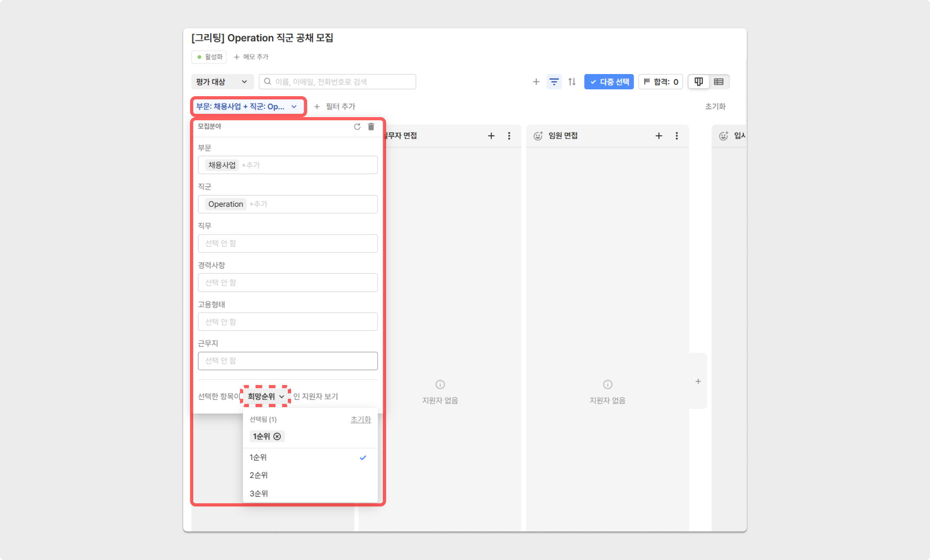Select 3순위 from priority list
Viewport: 930px width, 560px height.
[258, 494]
